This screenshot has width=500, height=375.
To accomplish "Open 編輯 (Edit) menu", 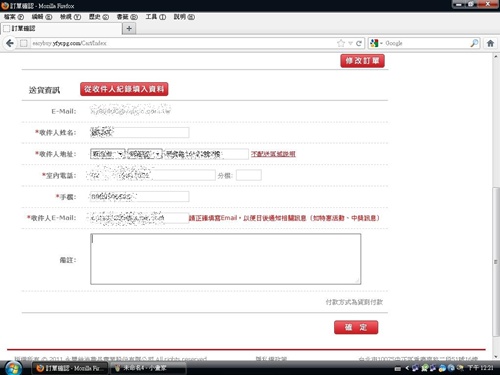I will pos(42,17).
